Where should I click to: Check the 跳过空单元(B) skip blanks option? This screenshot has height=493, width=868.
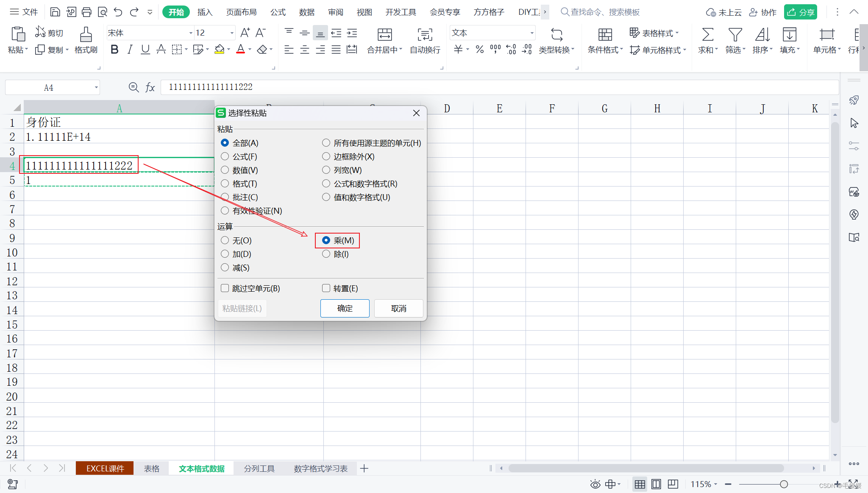point(225,288)
